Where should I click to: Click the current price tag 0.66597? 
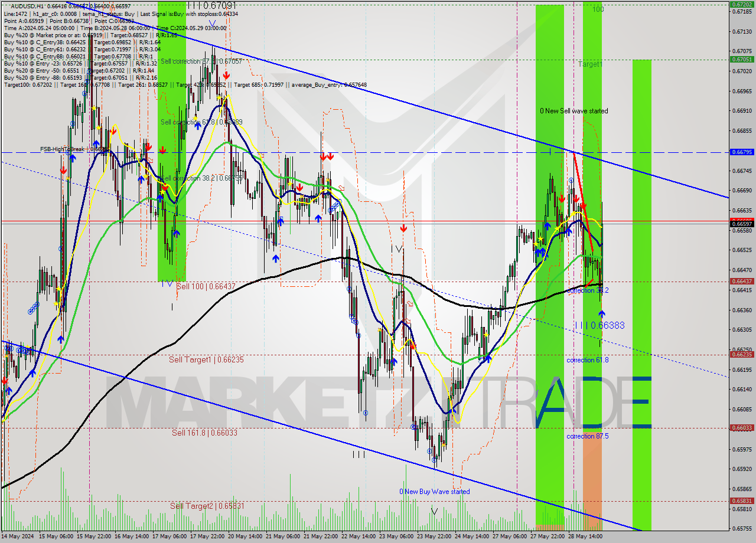(x=741, y=224)
